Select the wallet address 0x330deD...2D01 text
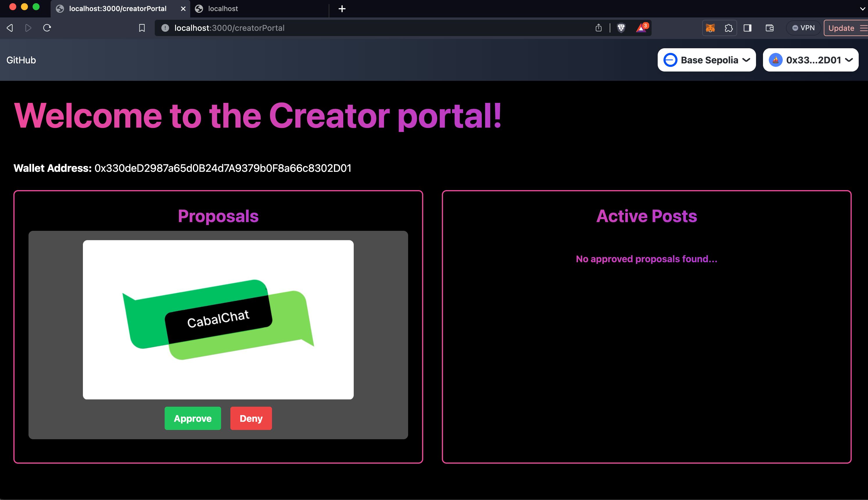Viewport: 868px width, 500px height. 223,168
